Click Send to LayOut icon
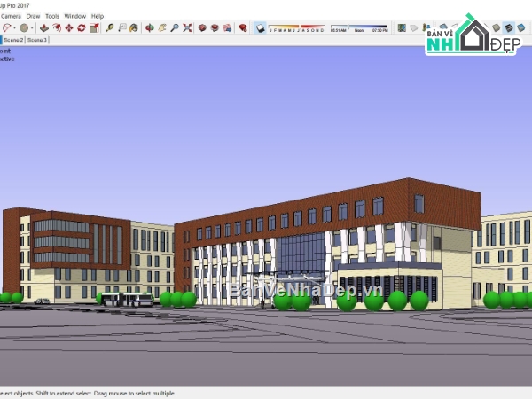 pyautogui.click(x=227, y=27)
